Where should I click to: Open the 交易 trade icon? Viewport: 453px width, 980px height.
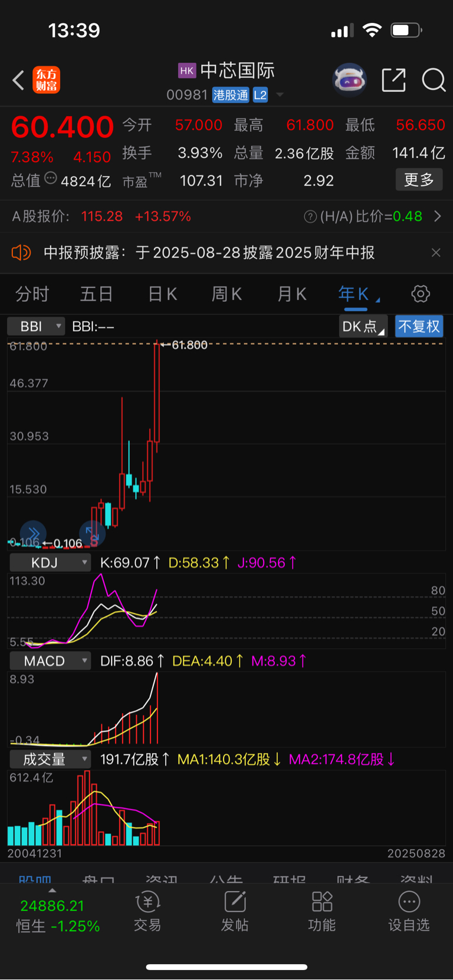(147, 912)
